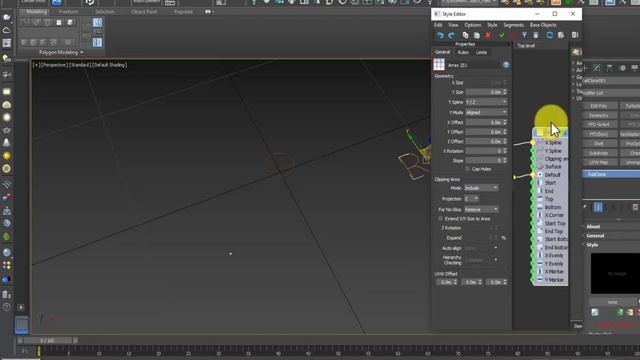Switch to the Rules properties tab
The image size is (640, 360).
pyautogui.click(x=463, y=53)
